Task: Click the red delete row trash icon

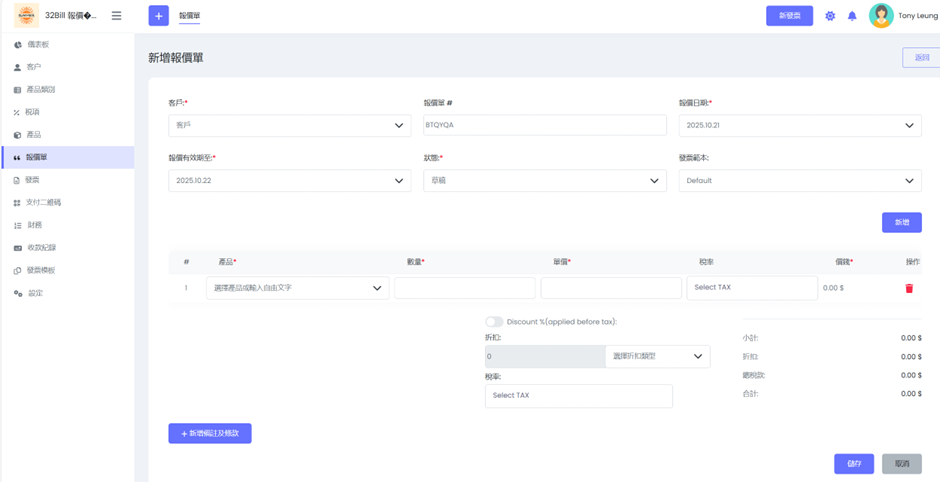Action: pos(909,288)
